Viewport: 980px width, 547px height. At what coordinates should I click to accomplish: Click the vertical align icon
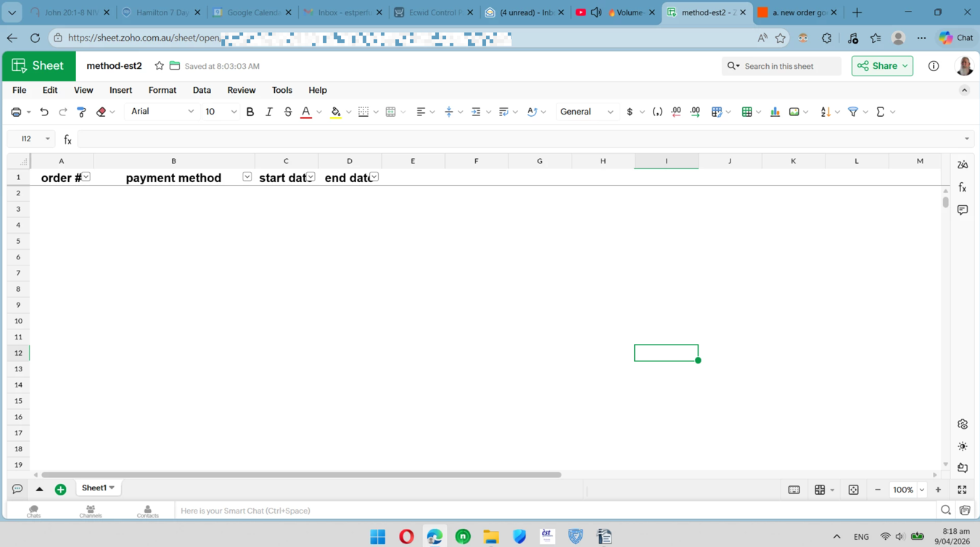click(449, 112)
